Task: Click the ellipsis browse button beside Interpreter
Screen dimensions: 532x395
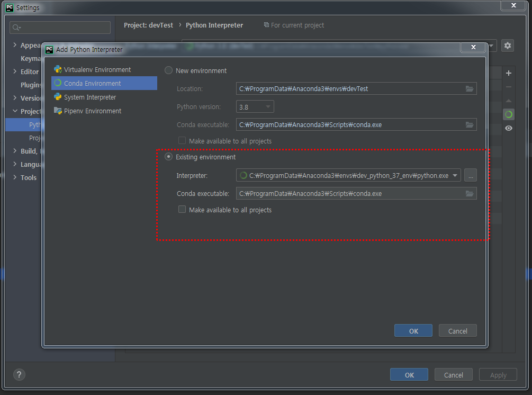Action: click(471, 175)
